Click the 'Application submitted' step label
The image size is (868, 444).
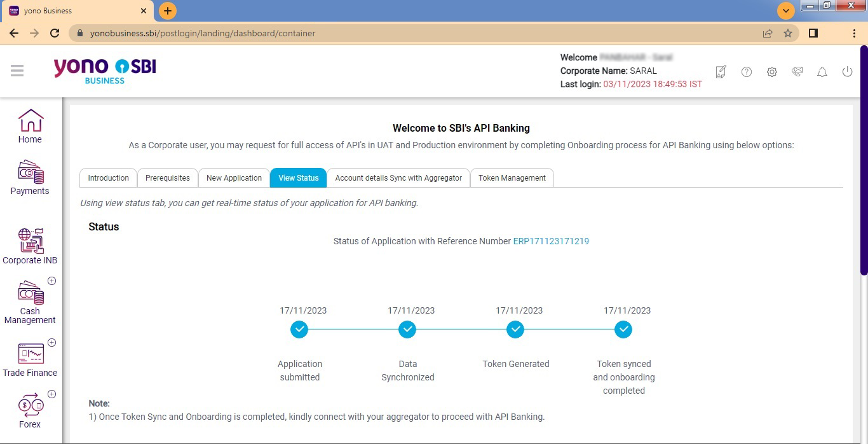300,370
